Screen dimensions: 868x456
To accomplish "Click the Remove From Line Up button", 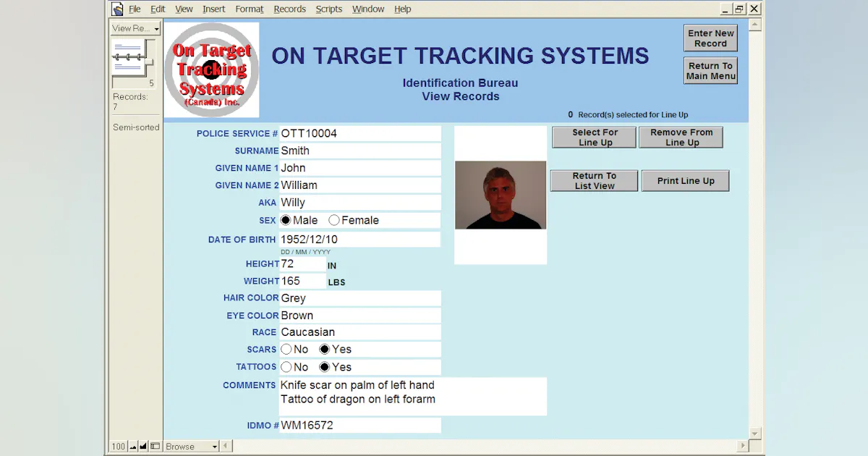I will point(681,138).
